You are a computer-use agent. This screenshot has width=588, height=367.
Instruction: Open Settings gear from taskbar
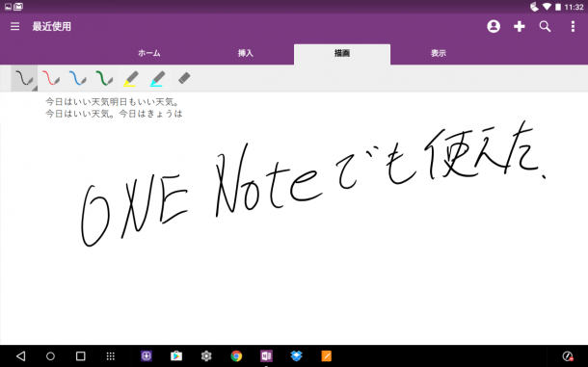[x=206, y=355]
